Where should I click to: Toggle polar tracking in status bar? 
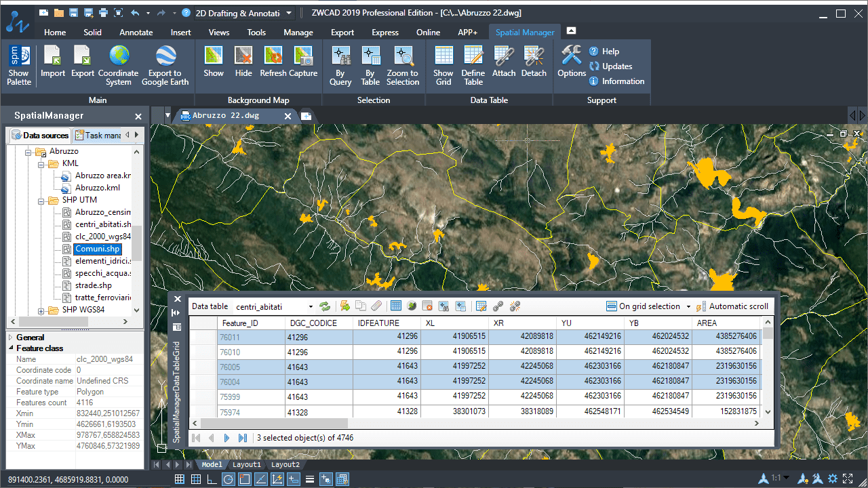tap(228, 479)
